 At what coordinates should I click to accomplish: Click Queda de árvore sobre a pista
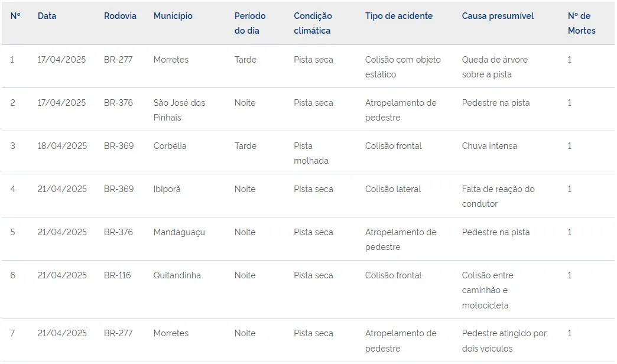tap(495, 67)
